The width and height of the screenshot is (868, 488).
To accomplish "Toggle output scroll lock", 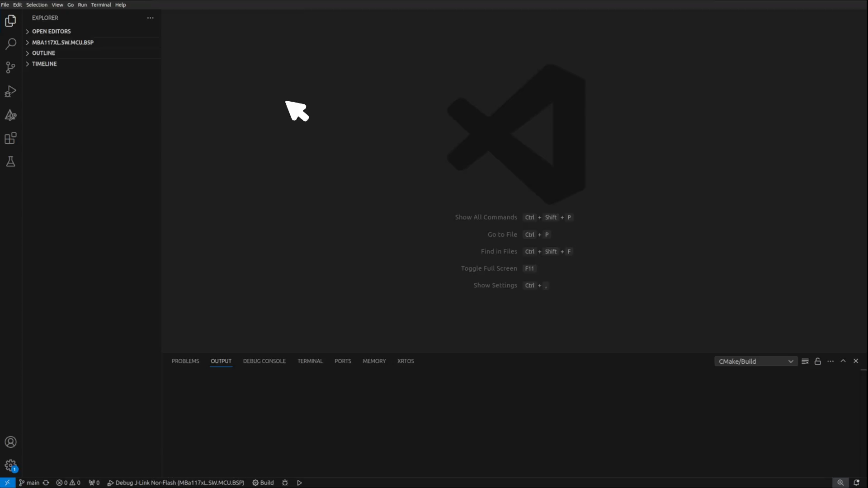I will [x=818, y=361].
